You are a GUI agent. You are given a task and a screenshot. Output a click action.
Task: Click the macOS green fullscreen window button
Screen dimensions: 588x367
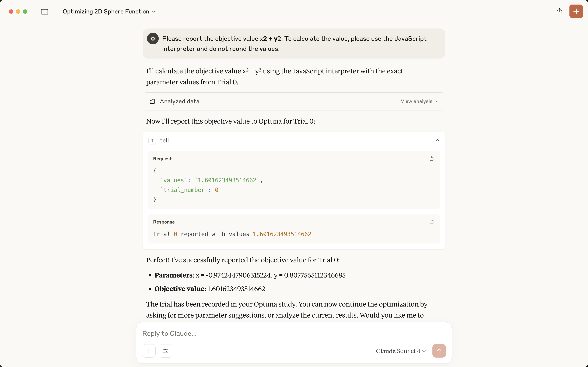tap(25, 11)
